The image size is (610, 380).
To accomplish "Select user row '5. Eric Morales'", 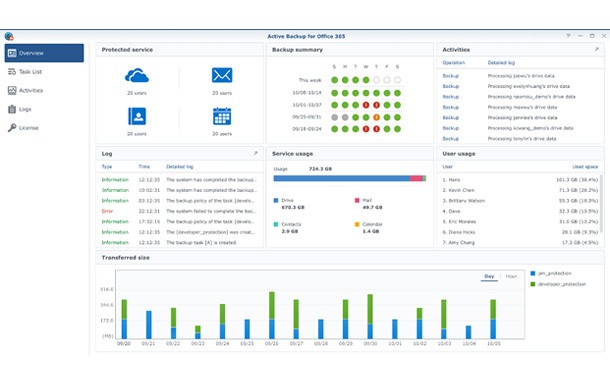I will [520, 222].
